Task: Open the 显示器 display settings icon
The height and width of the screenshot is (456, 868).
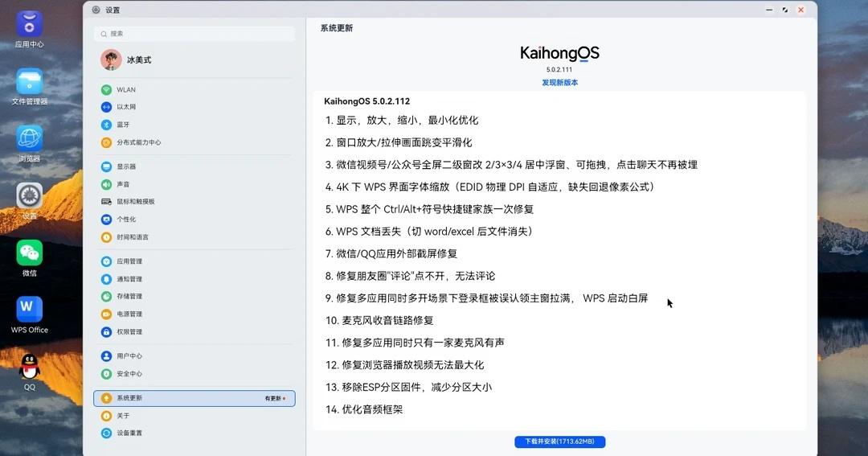Action: click(x=106, y=166)
